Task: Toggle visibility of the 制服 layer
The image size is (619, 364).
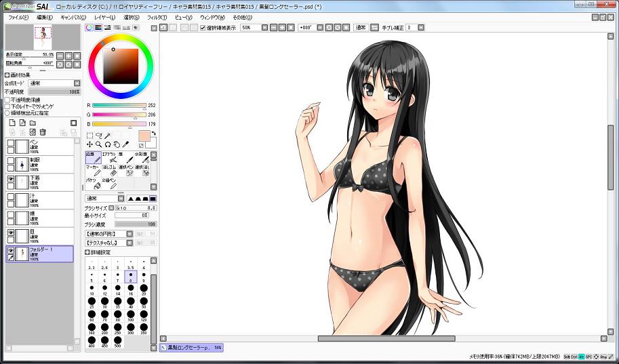Action: coord(11,161)
